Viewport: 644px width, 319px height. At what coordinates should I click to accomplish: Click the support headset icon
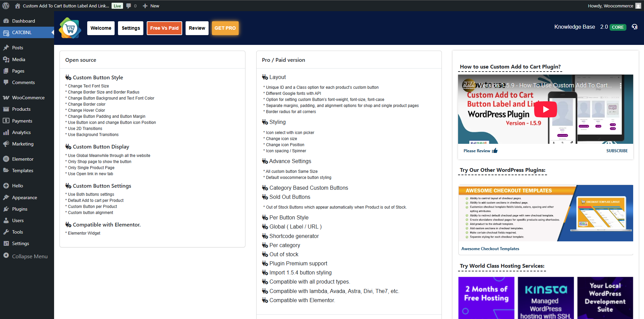pyautogui.click(x=635, y=27)
